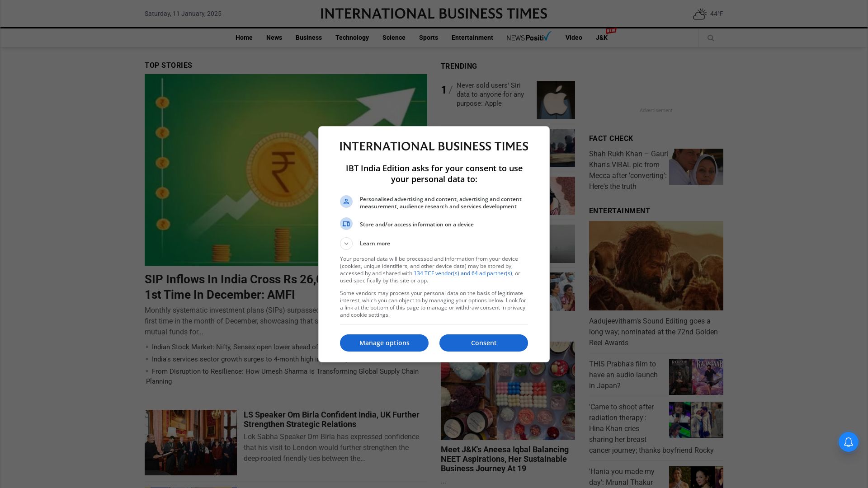Click the Manage options button
868x488 pixels.
tap(384, 343)
